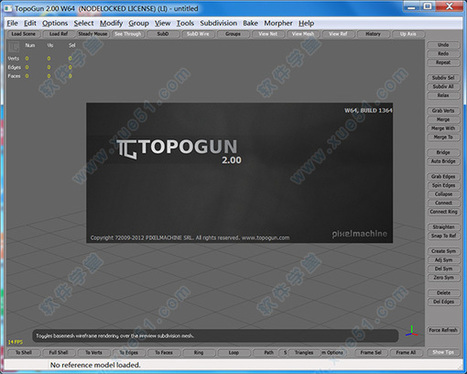Viewport: 467px width, 374px height.
Task: Click the Relax button
Action: pyautogui.click(x=443, y=95)
